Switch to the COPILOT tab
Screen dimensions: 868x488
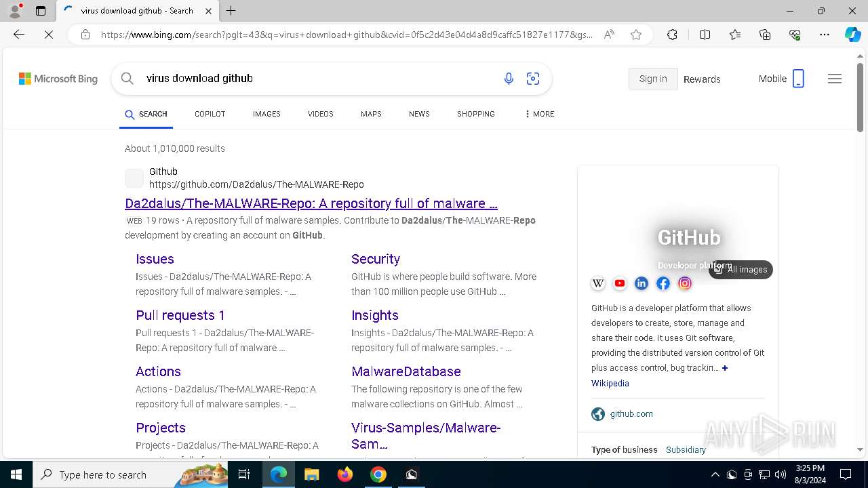pos(210,114)
